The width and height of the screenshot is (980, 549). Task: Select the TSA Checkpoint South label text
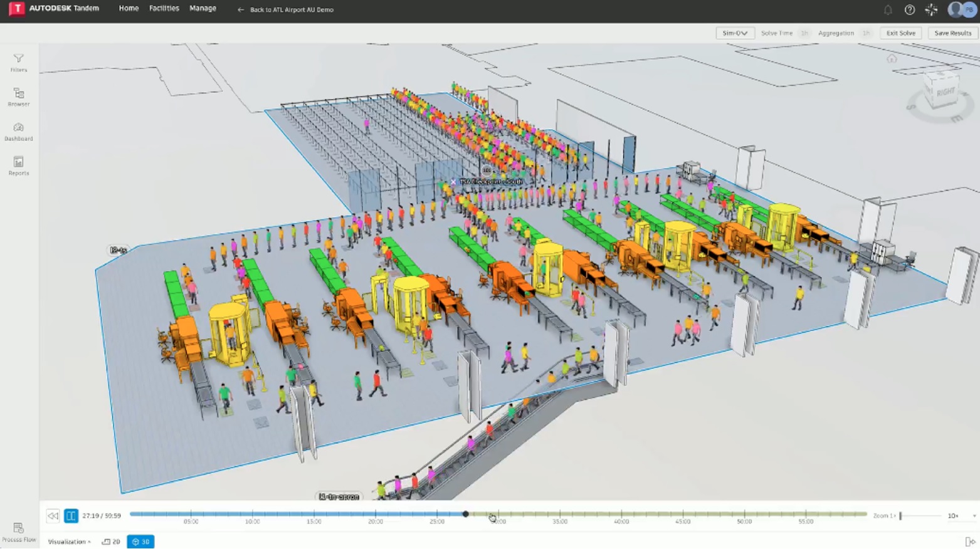(x=491, y=182)
